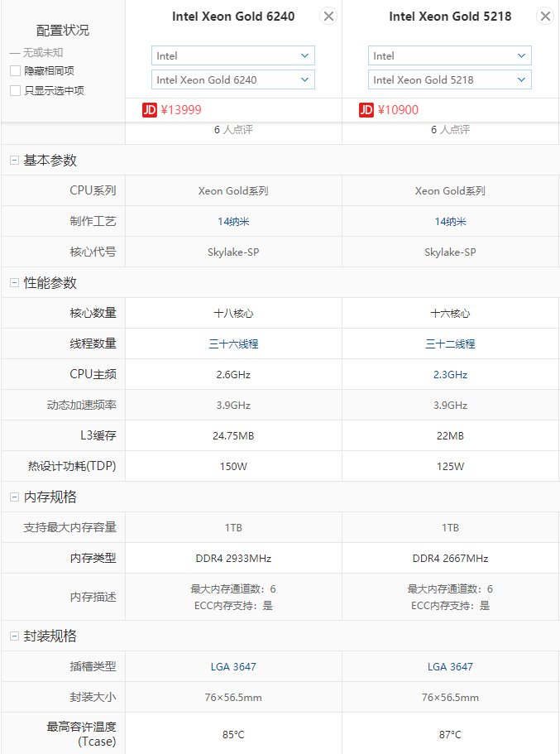Select the 内存描述 row label
Viewport: 560px width, 754px height.
click(x=93, y=598)
